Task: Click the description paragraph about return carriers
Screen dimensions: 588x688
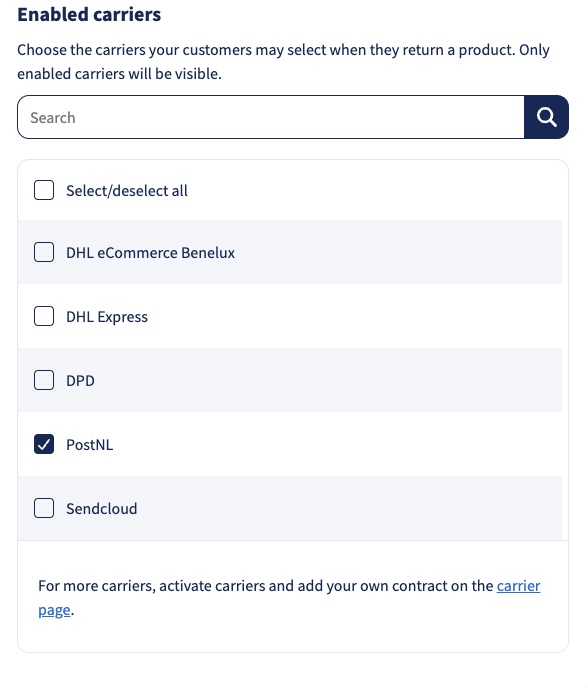Action: pos(283,61)
